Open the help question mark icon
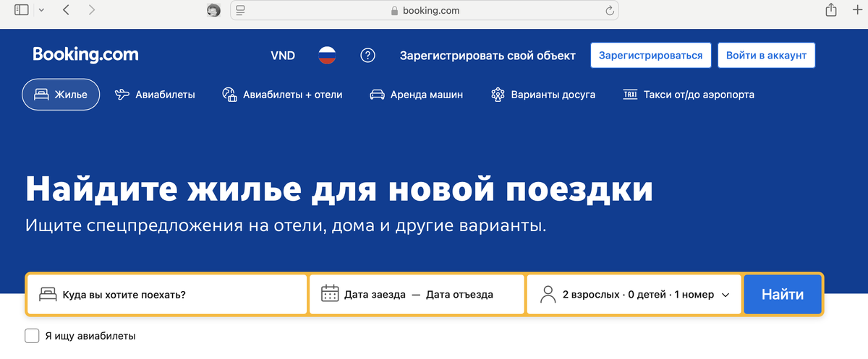The width and height of the screenshot is (868, 359). coord(369,56)
